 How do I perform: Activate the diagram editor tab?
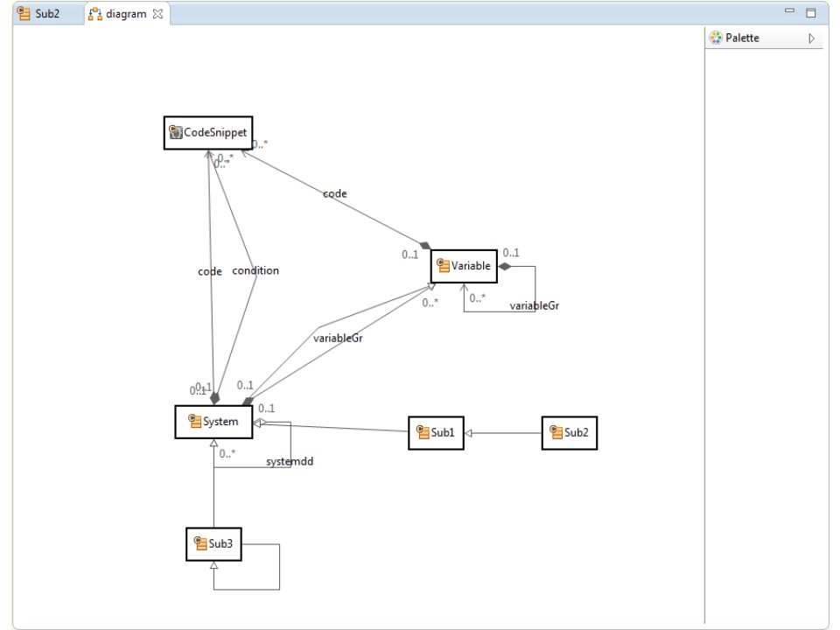click(125, 14)
